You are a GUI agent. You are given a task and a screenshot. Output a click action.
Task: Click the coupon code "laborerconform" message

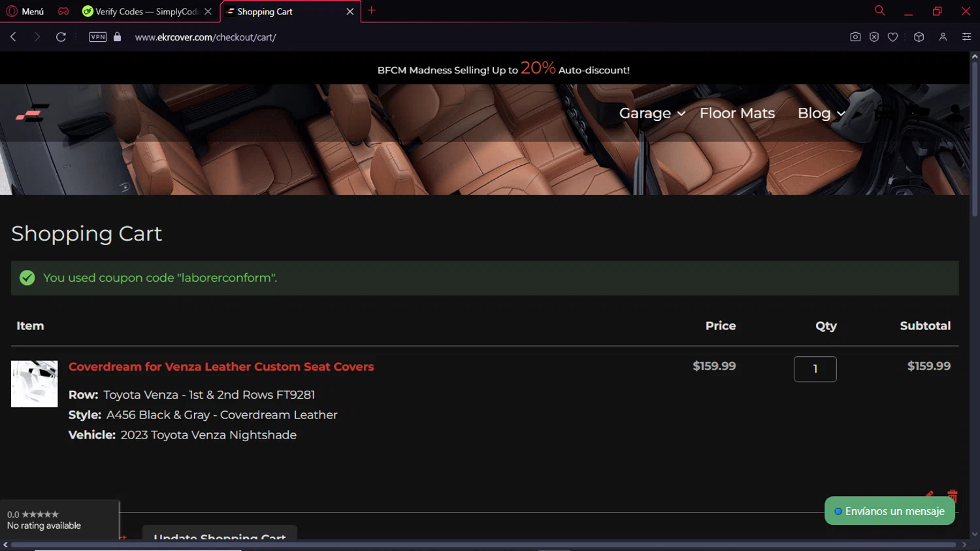click(x=160, y=278)
